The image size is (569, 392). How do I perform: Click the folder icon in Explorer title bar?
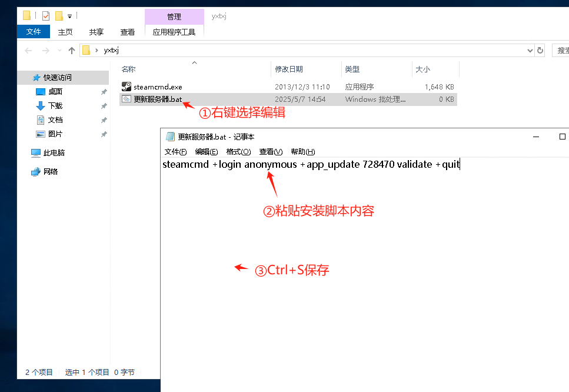26,16
